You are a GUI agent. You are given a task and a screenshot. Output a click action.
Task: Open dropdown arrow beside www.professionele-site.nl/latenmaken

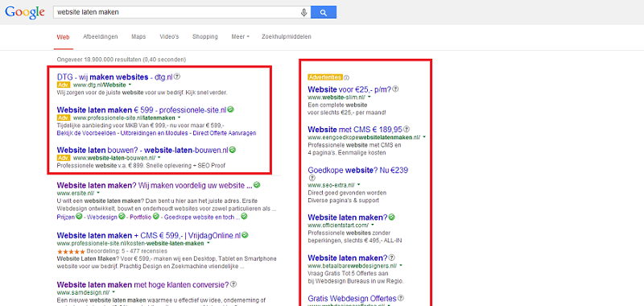coord(179,118)
